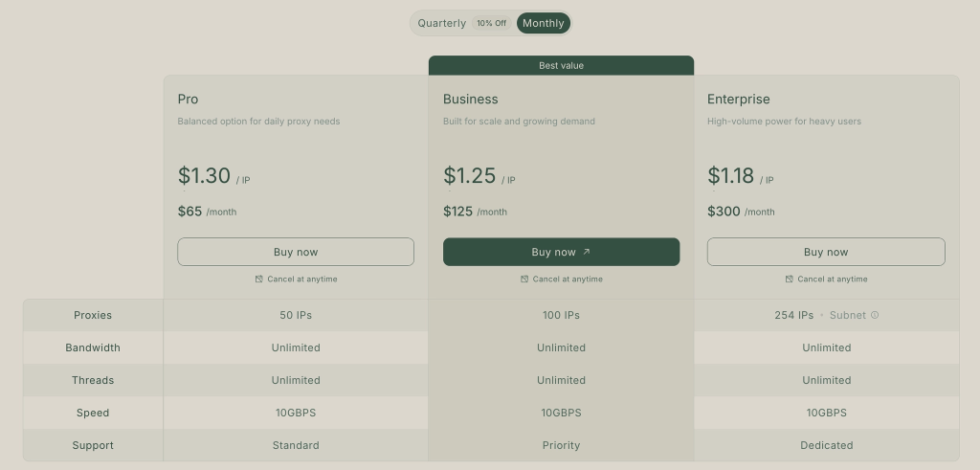The image size is (980, 470).
Task: Click Cancel at anytime text under Enterprise
Action: [833, 280]
